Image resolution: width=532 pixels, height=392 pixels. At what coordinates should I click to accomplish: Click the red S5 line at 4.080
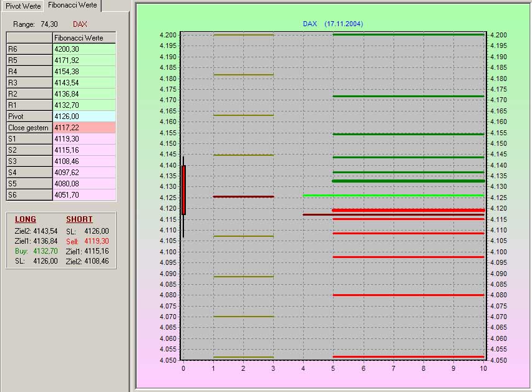pos(409,295)
